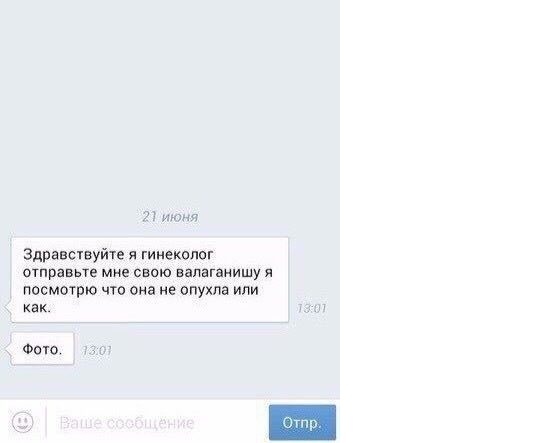Click the word как. ending the message
536x443 pixels.
37,307
